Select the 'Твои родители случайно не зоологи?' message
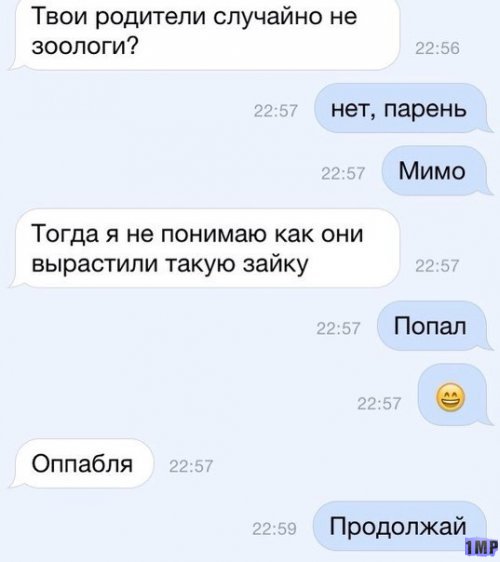 tap(204, 33)
